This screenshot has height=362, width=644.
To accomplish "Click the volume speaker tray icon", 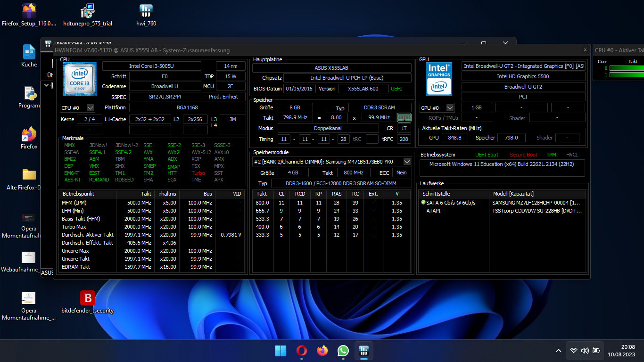I will [585, 351].
